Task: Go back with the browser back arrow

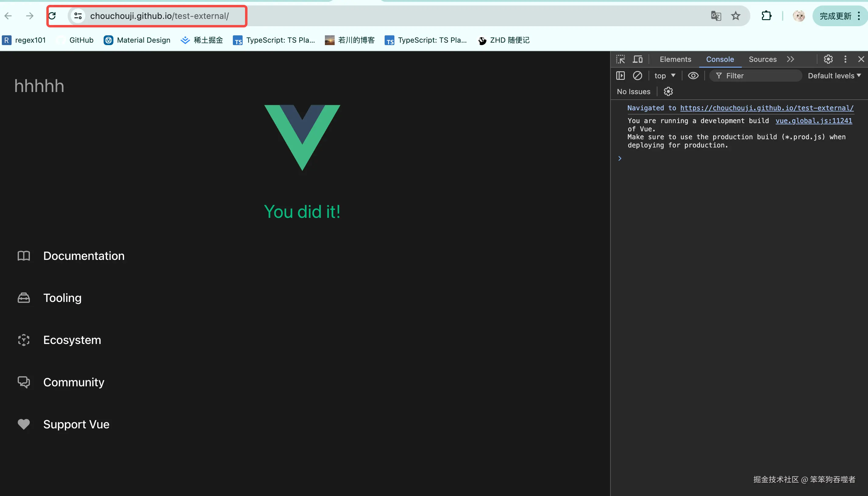Action: (9, 16)
